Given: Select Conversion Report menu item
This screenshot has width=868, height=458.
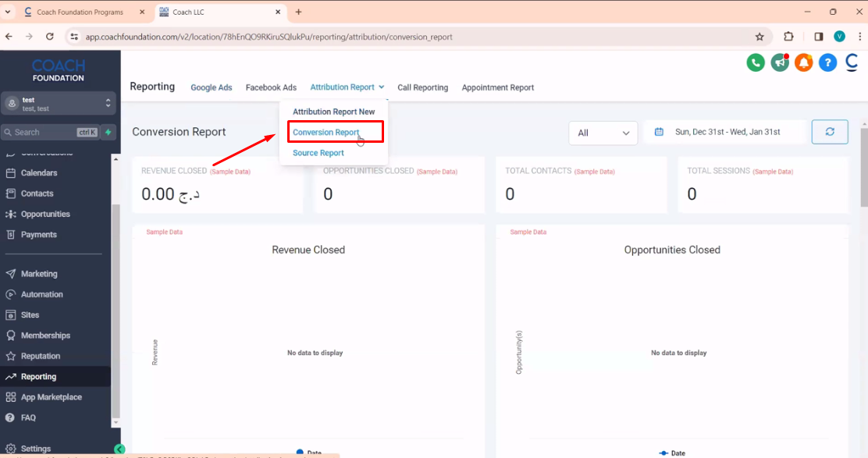Looking at the screenshot, I should pos(326,132).
